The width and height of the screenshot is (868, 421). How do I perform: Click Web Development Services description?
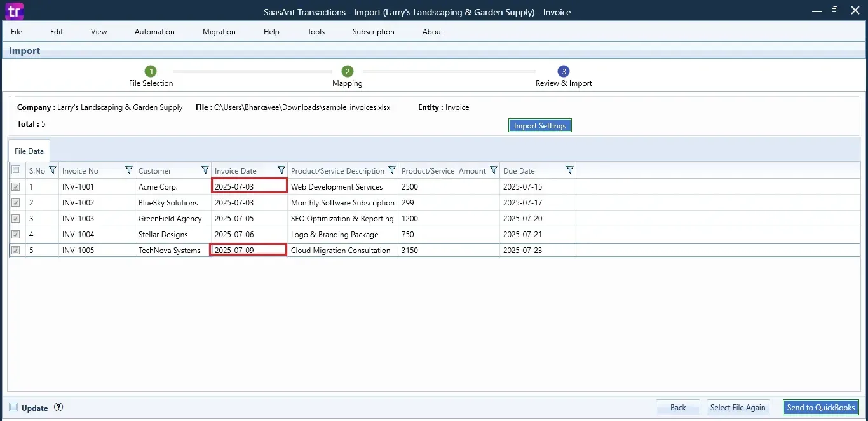coord(342,187)
